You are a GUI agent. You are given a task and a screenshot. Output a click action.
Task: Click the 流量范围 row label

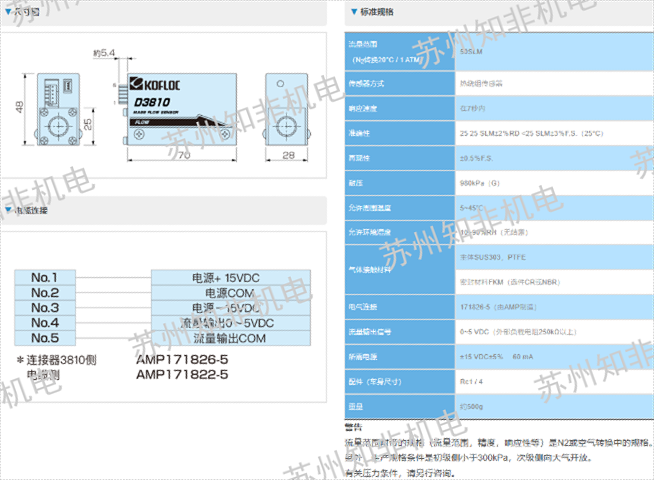(x=363, y=44)
